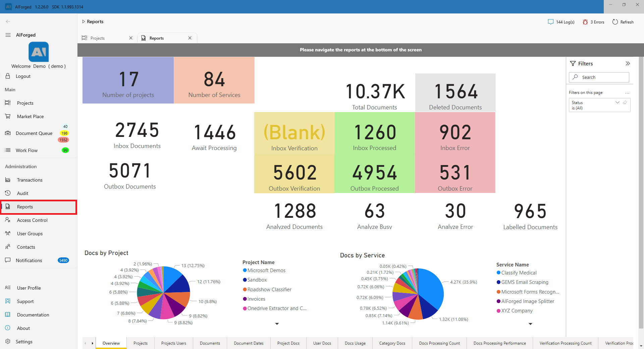Open Reports icon in sidebar
Image resolution: width=644 pixels, height=349 pixels.
[x=8, y=206]
